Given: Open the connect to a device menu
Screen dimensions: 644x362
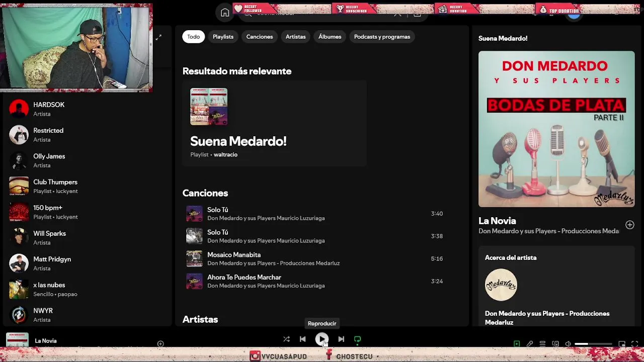Looking at the screenshot, I should click(x=555, y=344).
